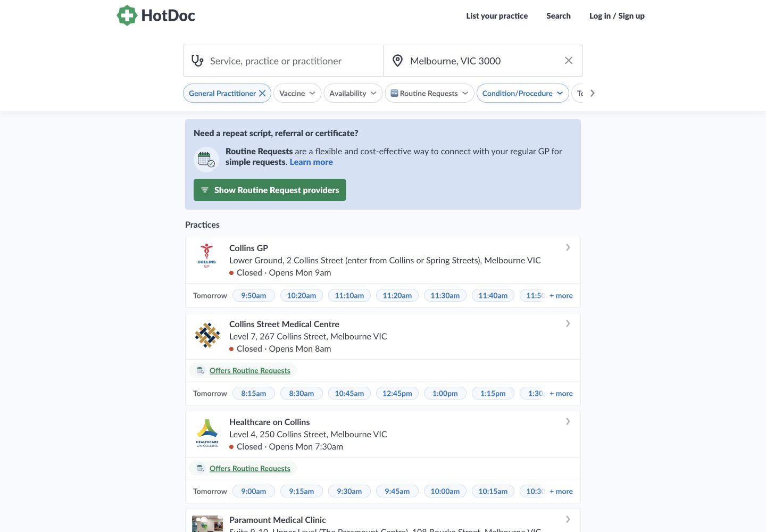Open List your practice menu item
Viewport: 766px width, 532px height.
pyautogui.click(x=497, y=16)
